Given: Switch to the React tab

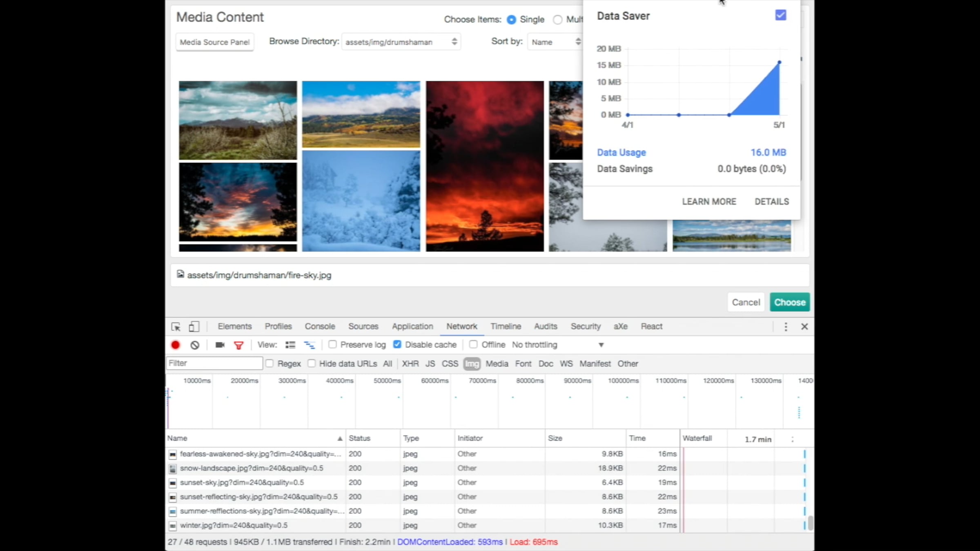Looking at the screenshot, I should [651, 327].
